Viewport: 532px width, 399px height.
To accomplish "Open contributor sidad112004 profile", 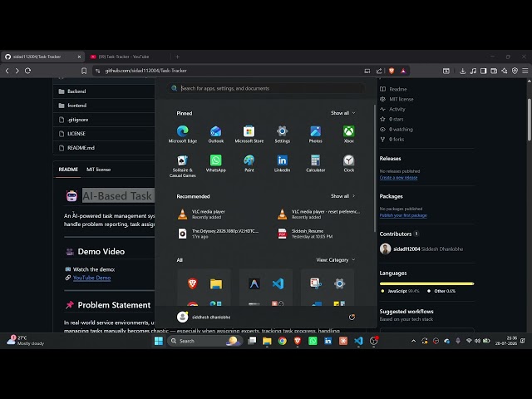I will [406, 249].
